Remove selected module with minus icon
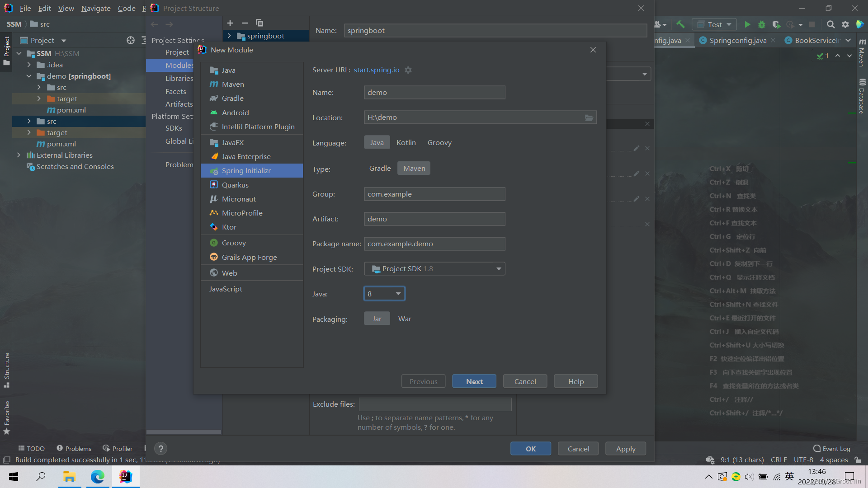The width and height of the screenshot is (868, 488). (245, 23)
